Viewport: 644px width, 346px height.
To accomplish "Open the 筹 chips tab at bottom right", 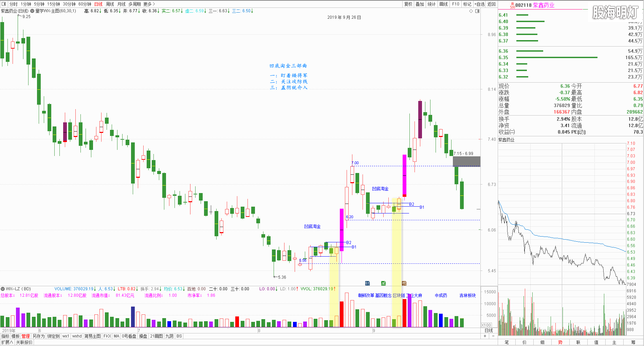I will click(x=633, y=342).
